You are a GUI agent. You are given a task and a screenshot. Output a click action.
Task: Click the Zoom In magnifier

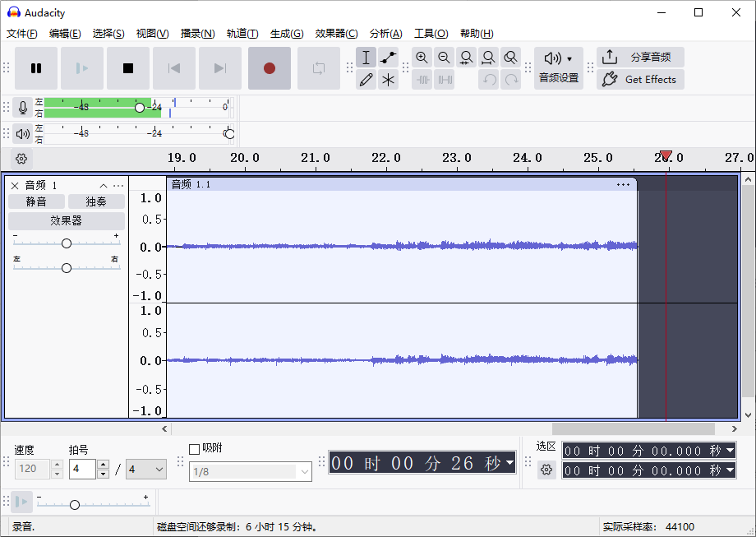422,58
